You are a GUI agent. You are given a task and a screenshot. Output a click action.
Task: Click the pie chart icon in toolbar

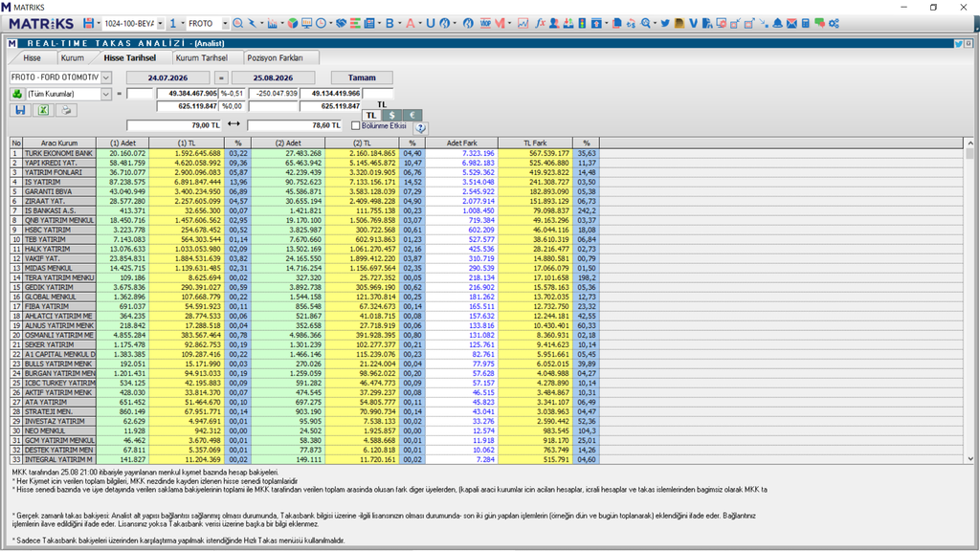point(293,23)
